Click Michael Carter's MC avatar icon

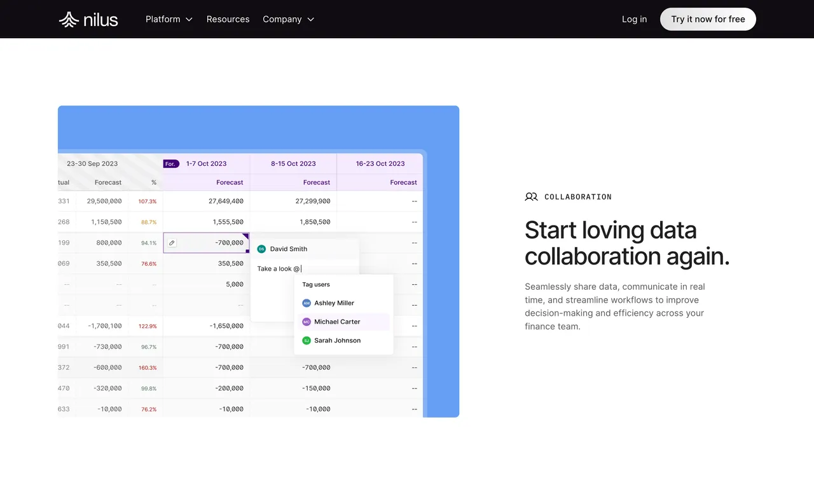point(307,322)
